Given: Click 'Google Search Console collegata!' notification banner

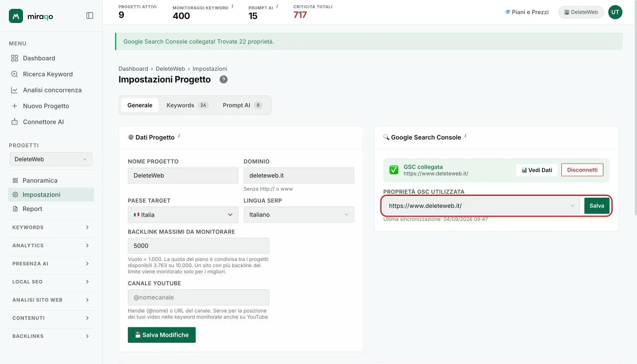Looking at the screenshot, I should 368,42.
